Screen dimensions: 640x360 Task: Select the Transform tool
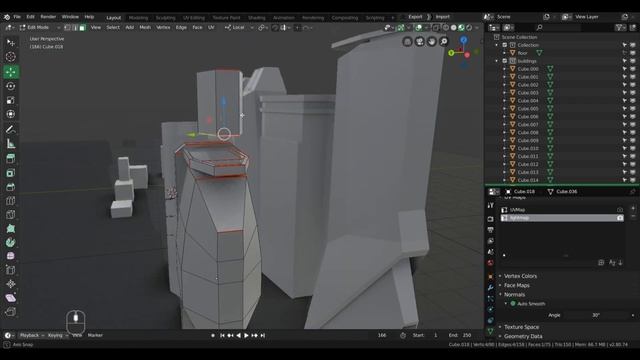[11, 114]
